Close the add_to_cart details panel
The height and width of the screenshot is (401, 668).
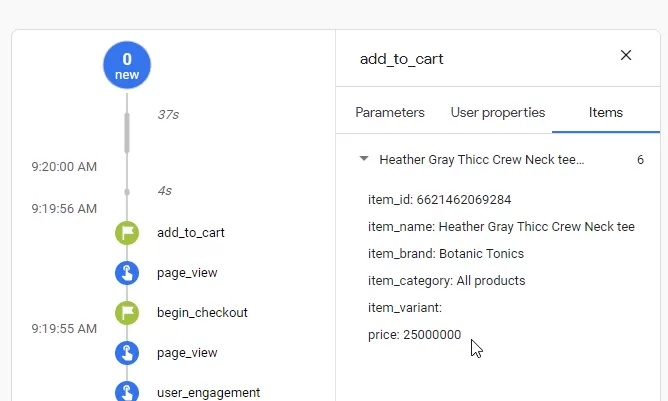(626, 55)
